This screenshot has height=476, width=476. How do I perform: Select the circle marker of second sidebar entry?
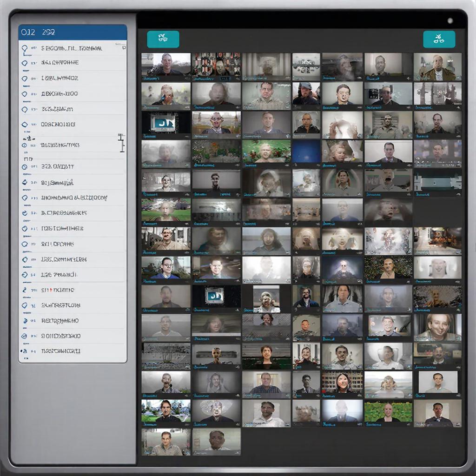tap(25, 63)
